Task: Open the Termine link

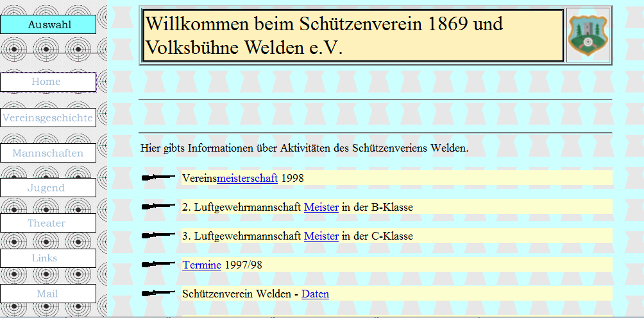Action: (201, 265)
